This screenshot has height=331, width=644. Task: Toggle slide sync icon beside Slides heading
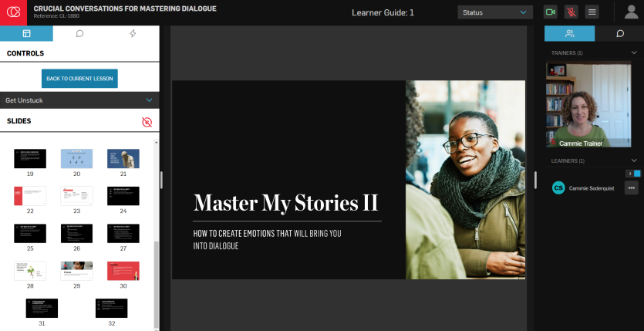tap(147, 122)
